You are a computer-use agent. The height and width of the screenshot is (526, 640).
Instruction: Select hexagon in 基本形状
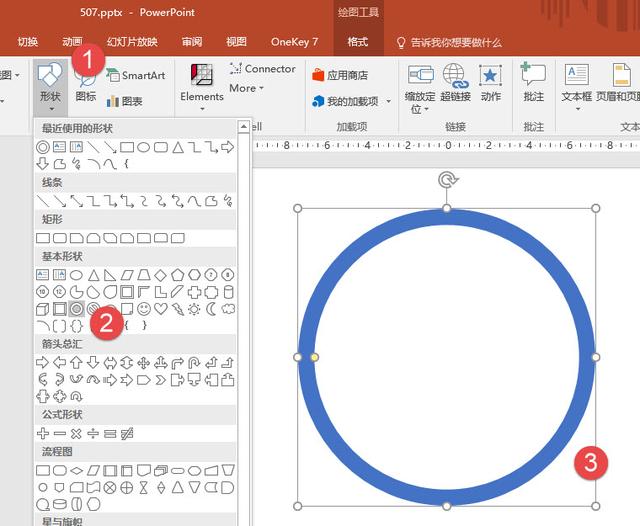coord(194,275)
